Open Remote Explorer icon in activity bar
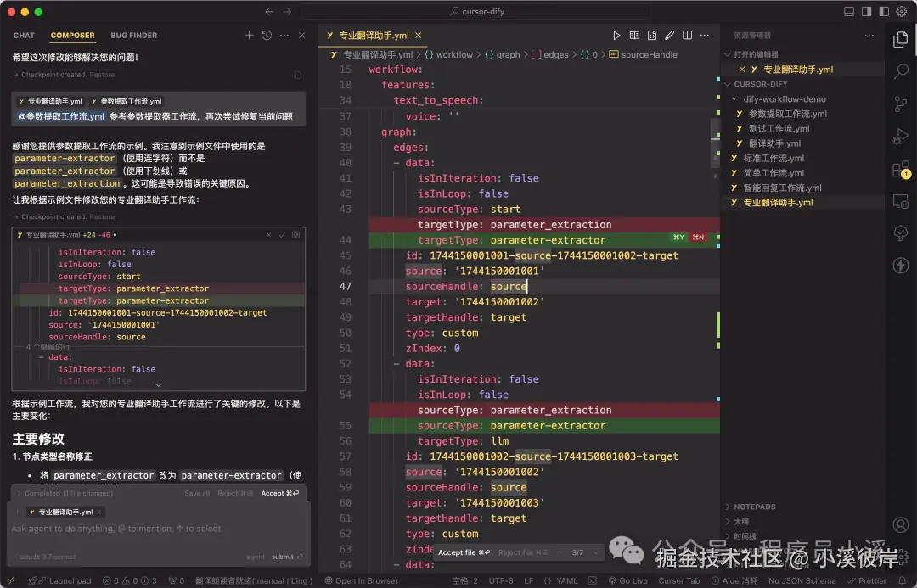The width and height of the screenshot is (917, 588). [901, 201]
